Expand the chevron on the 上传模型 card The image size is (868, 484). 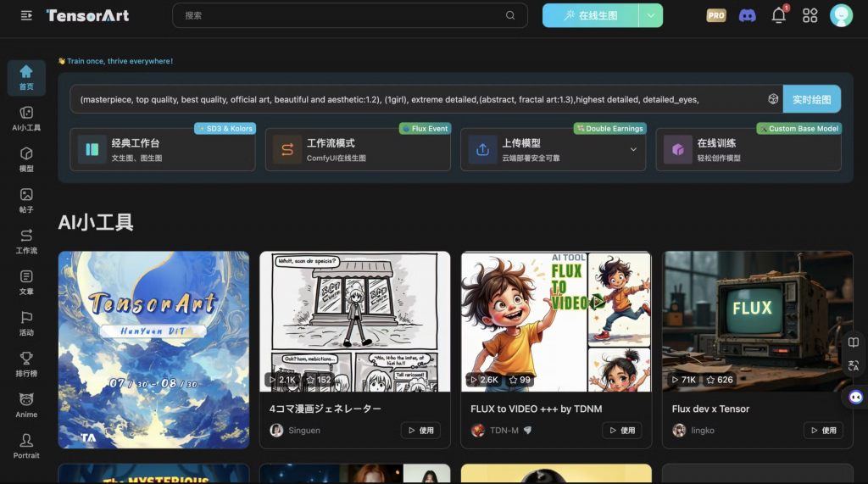[633, 149]
